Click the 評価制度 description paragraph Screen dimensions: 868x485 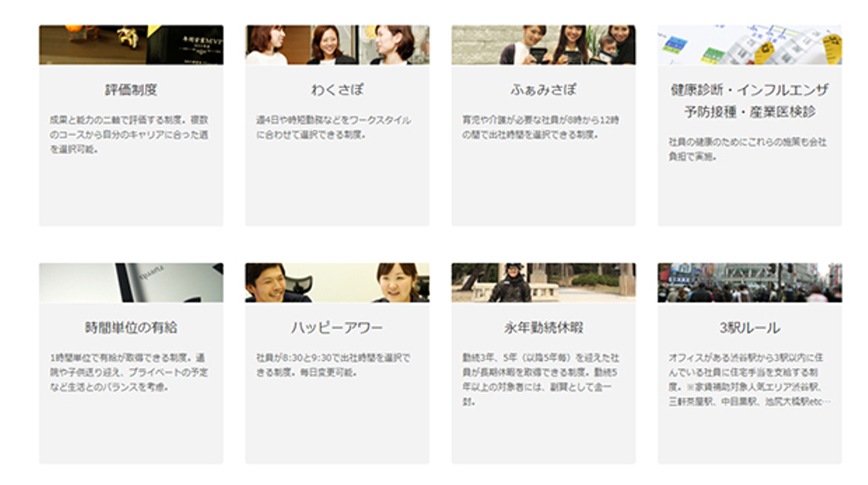(x=130, y=135)
